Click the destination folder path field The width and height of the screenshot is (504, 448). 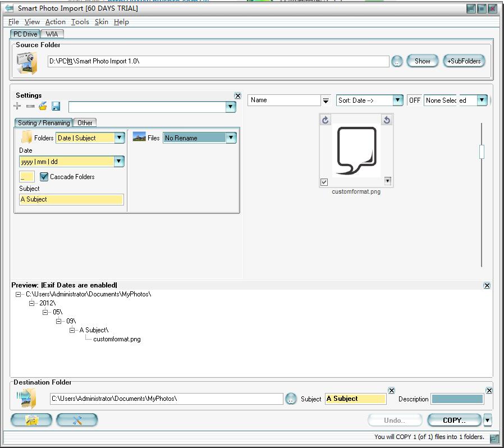pos(166,399)
